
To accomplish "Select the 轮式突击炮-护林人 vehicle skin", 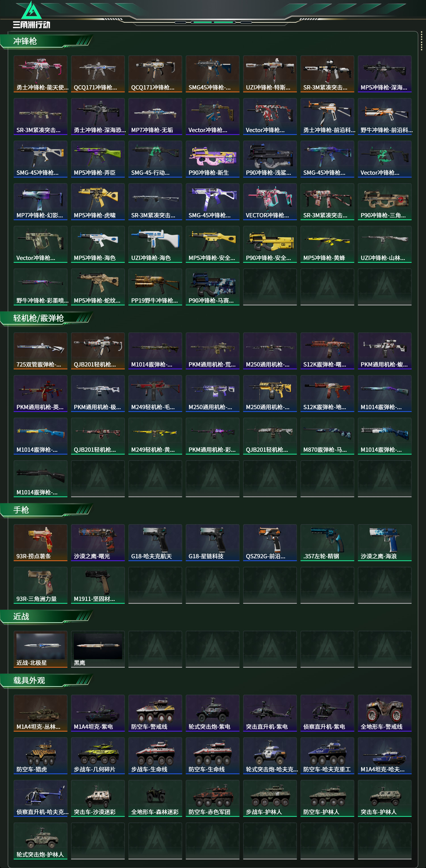I will point(40,841).
